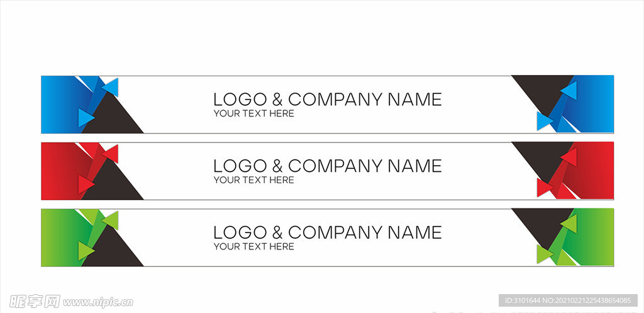This screenshot has width=644, height=313.
Task: Select "LOGO & COMPANY NAME" text in blue banner
Action: point(327,100)
